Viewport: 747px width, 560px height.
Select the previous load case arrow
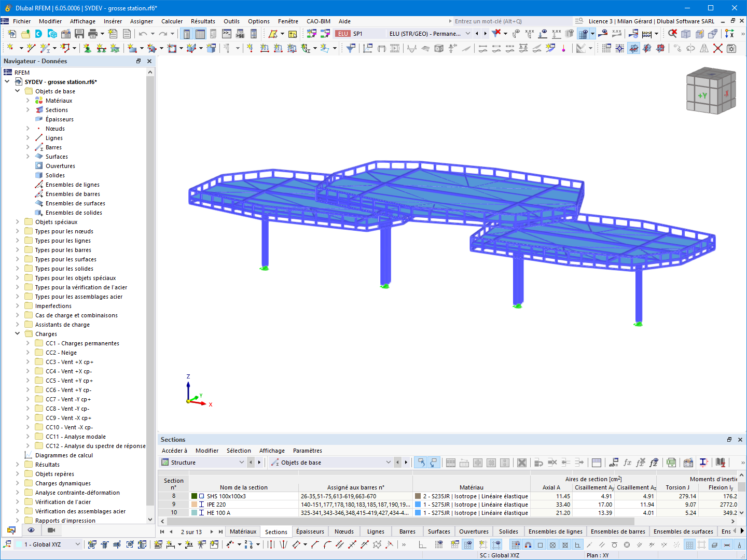pyautogui.click(x=477, y=34)
